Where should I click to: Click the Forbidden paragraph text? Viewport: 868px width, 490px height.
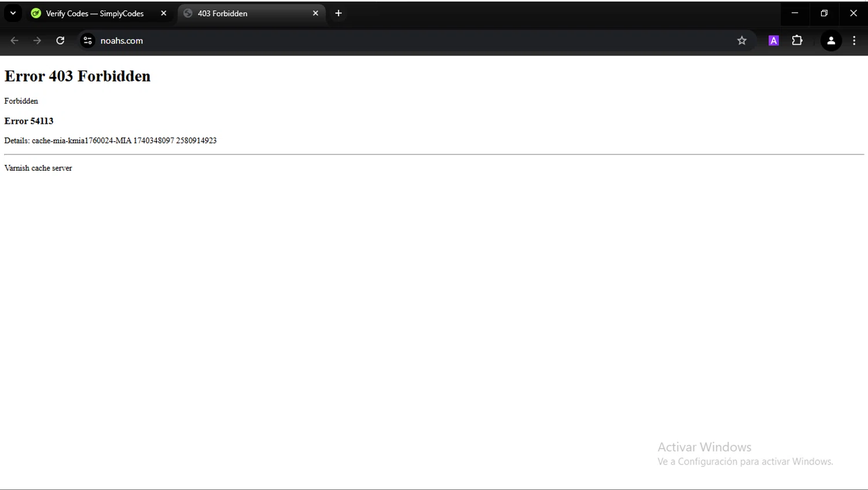(x=21, y=101)
